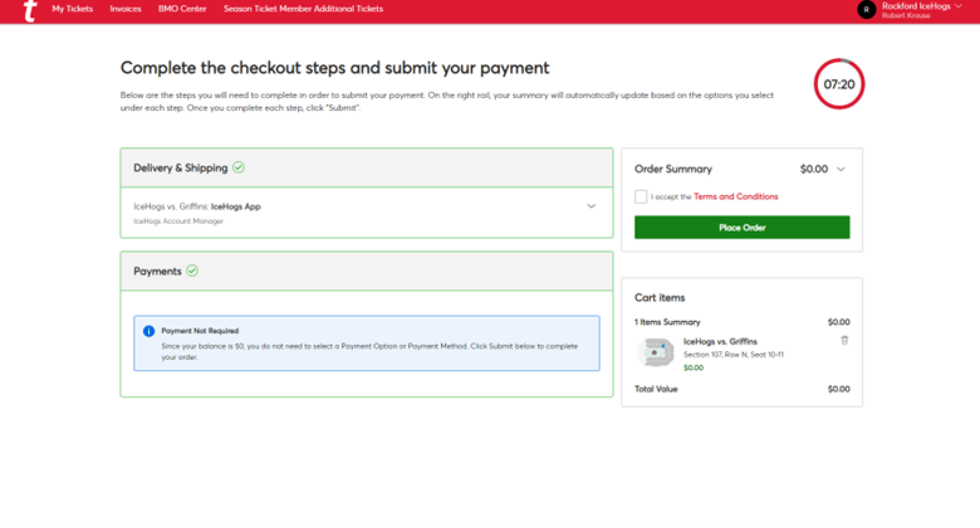Go to the Invoices page
Image resolution: width=980 pixels, height=528 pixels.
(x=125, y=9)
